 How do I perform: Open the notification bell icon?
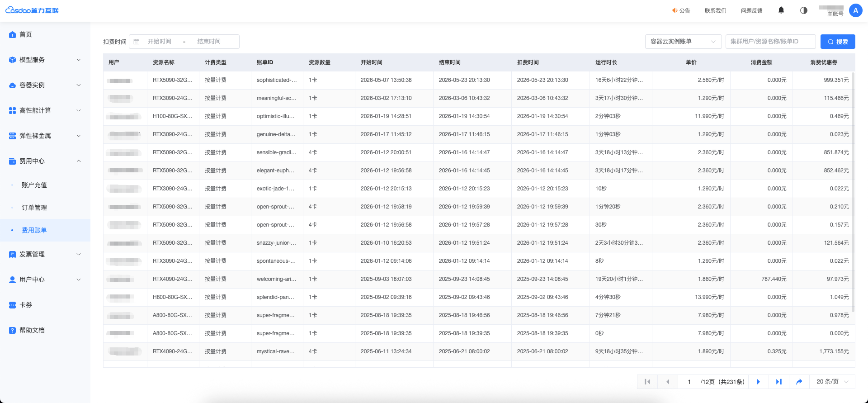(x=781, y=10)
